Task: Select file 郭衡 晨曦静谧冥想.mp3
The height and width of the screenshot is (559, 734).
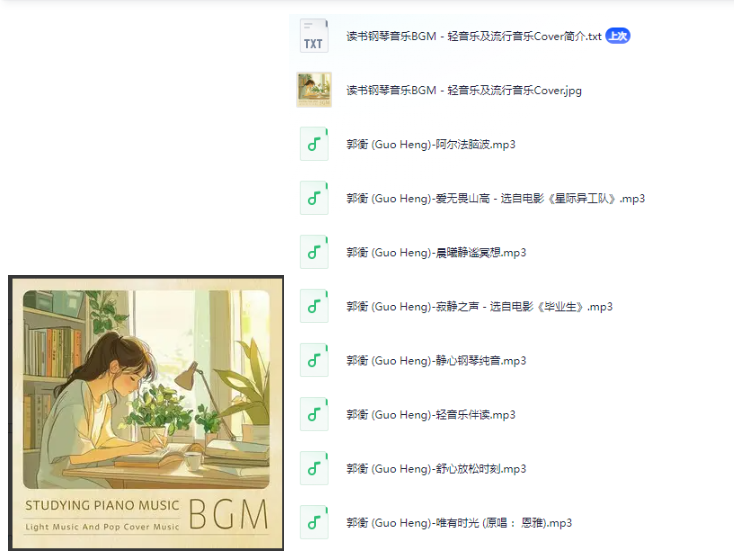Action: point(436,252)
